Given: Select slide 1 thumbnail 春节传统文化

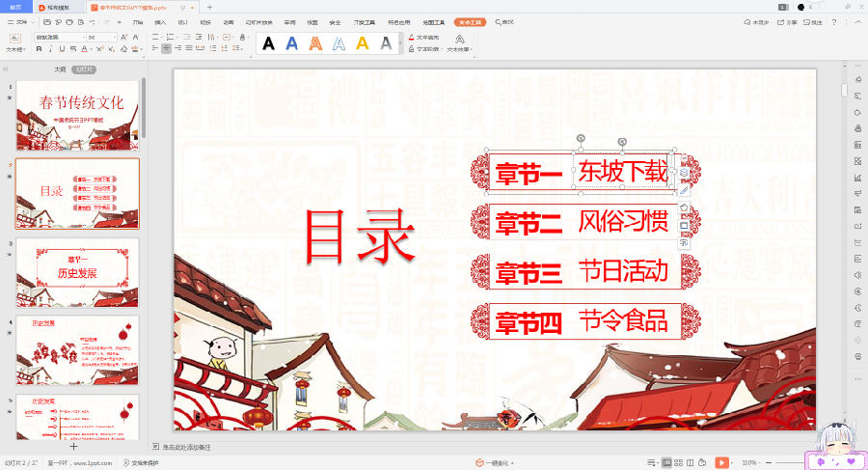Looking at the screenshot, I should pos(77,115).
